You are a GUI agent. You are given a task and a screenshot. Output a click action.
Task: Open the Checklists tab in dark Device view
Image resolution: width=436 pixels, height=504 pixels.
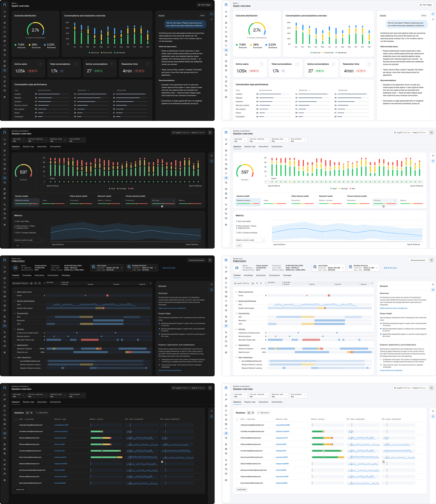coord(27,275)
